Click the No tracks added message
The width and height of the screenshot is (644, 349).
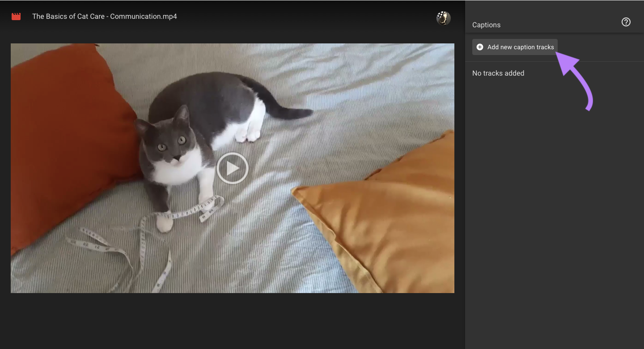(x=498, y=73)
